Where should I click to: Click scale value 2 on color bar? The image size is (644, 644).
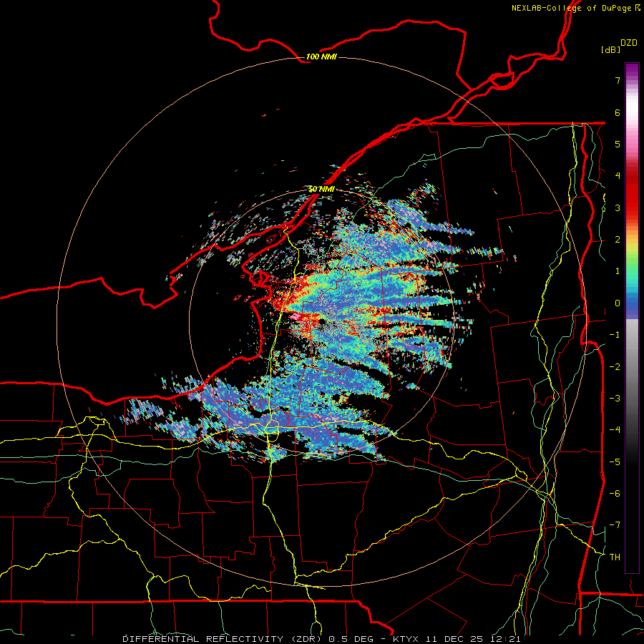point(618,240)
